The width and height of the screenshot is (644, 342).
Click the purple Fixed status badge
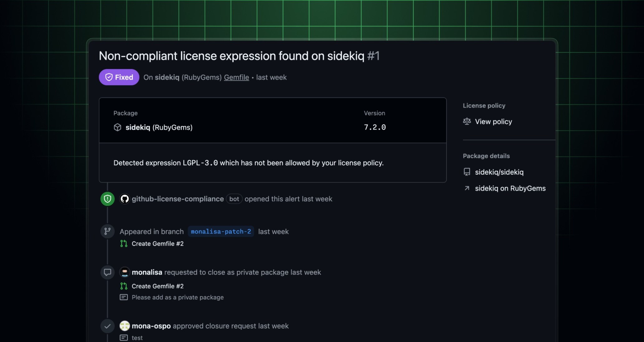coord(119,77)
